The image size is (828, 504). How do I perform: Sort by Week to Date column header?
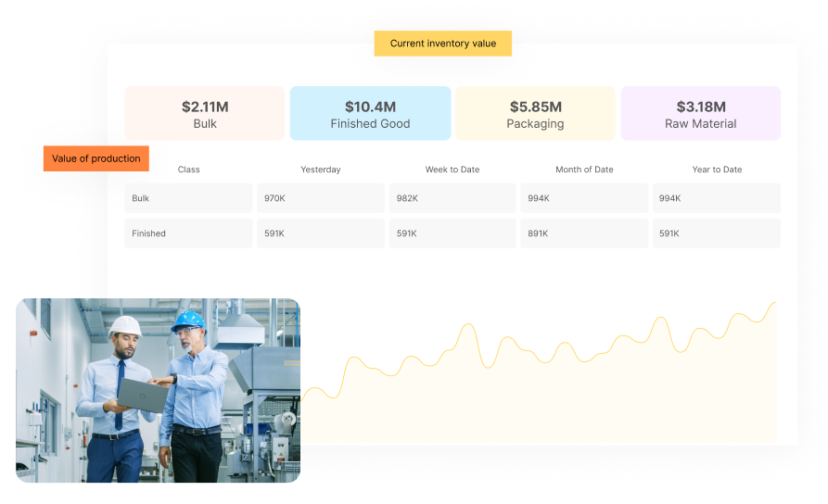452,170
